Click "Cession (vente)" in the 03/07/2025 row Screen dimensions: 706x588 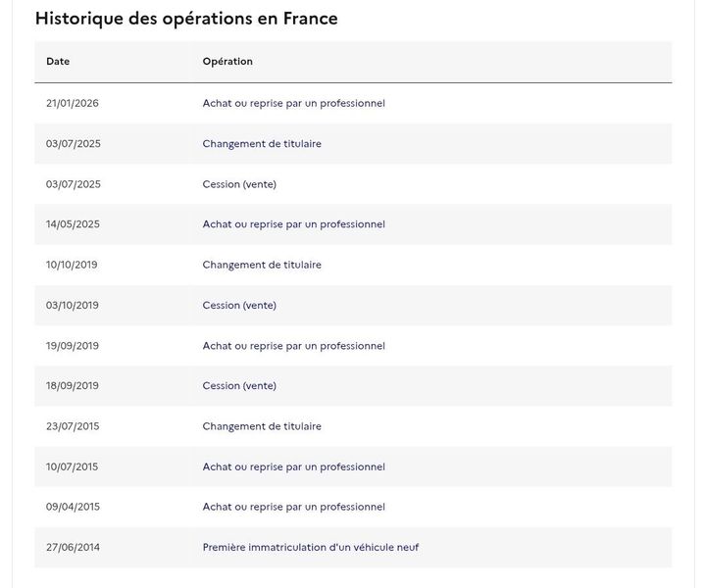(x=239, y=184)
